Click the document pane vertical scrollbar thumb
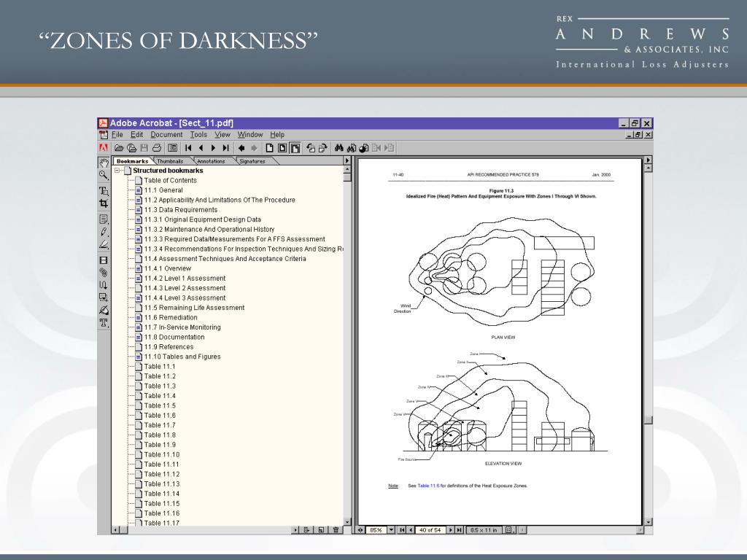The width and height of the screenshot is (747, 560). pos(648,419)
